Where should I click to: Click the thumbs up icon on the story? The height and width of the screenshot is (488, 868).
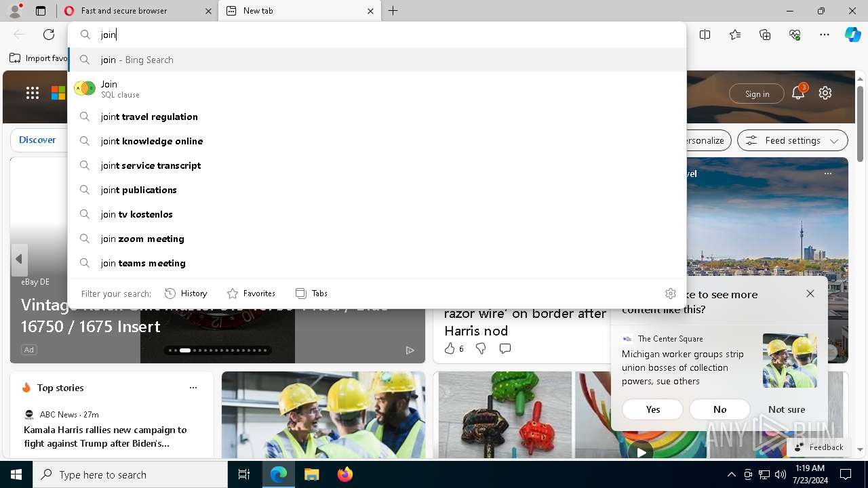click(449, 348)
